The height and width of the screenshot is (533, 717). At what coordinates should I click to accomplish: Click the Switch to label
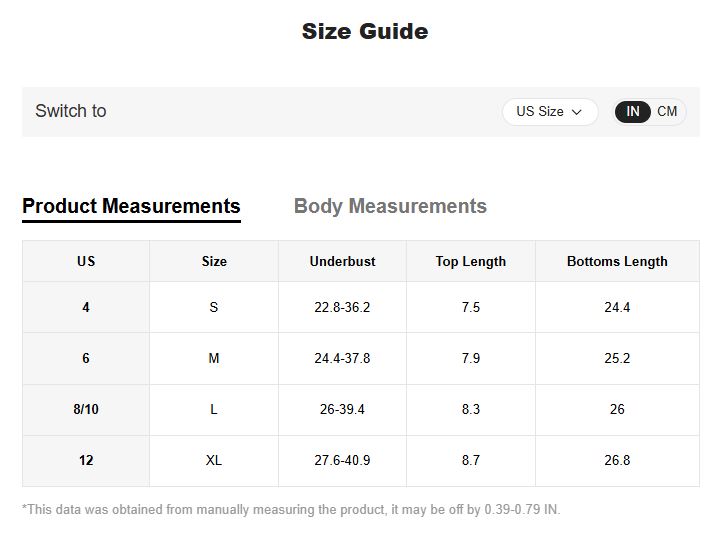[x=71, y=111]
